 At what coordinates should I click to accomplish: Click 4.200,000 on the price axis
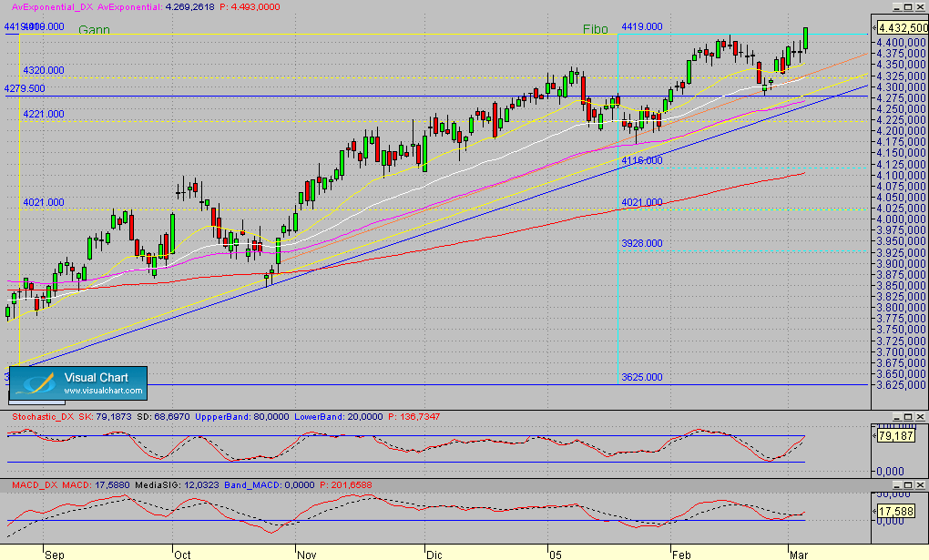[x=901, y=131]
